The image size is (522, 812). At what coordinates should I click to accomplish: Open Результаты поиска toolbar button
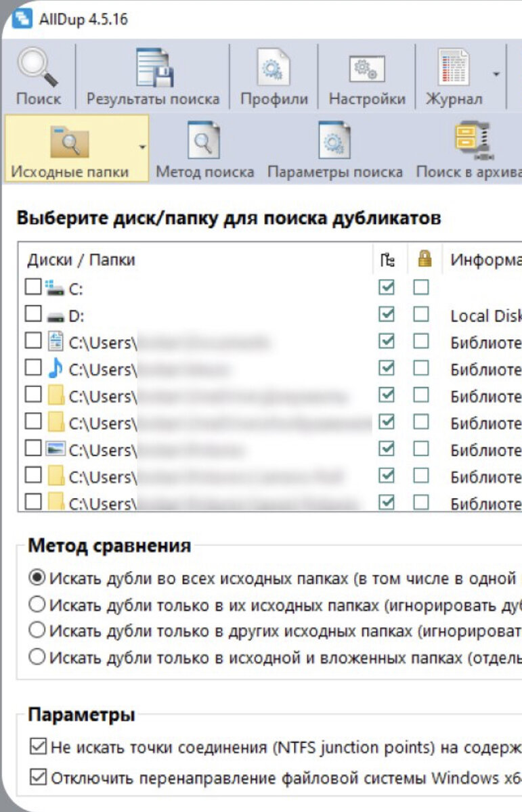pyautogui.click(x=153, y=77)
